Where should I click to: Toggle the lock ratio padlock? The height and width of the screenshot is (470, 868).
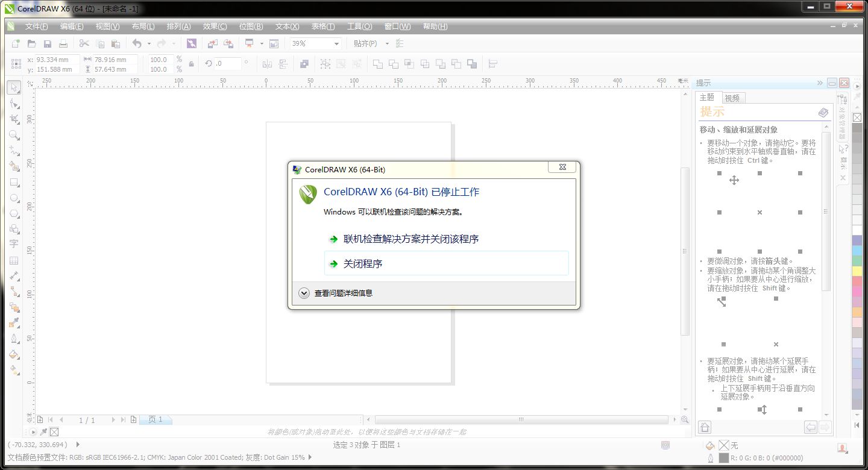click(x=192, y=64)
